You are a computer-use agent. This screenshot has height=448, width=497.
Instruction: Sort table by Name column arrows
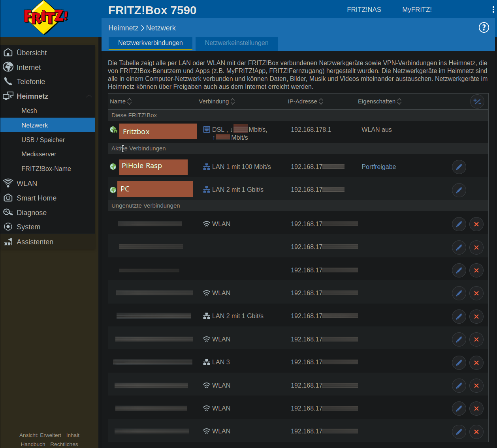(x=129, y=101)
